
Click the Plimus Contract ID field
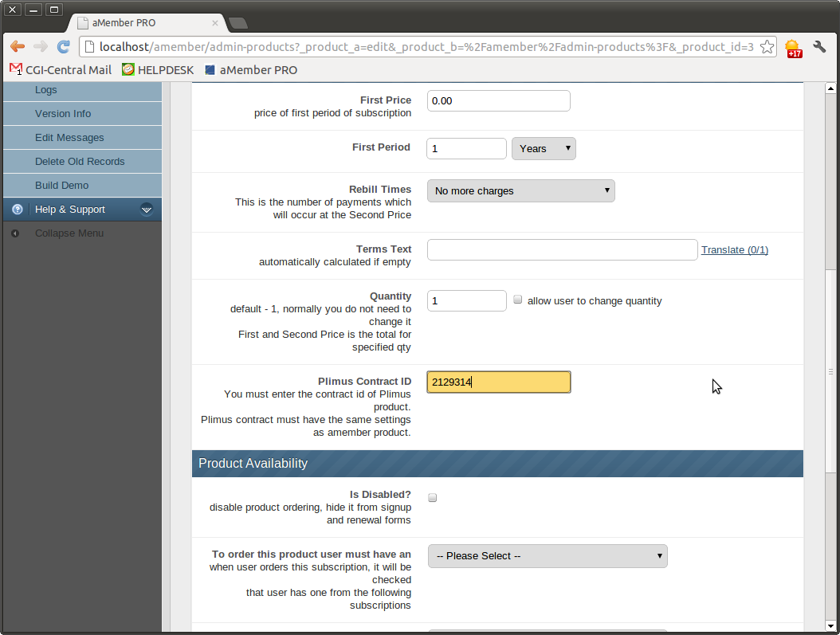click(499, 382)
